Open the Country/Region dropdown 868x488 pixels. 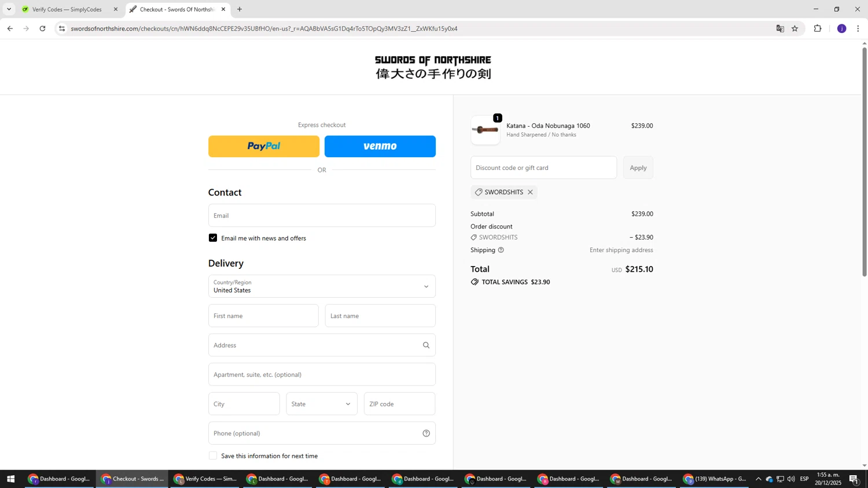click(322, 286)
